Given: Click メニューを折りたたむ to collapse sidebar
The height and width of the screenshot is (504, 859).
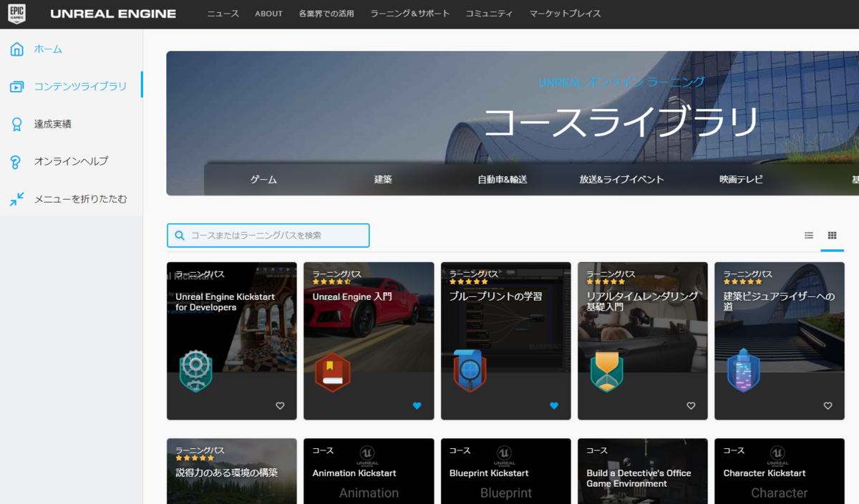Looking at the screenshot, I should coord(81,198).
